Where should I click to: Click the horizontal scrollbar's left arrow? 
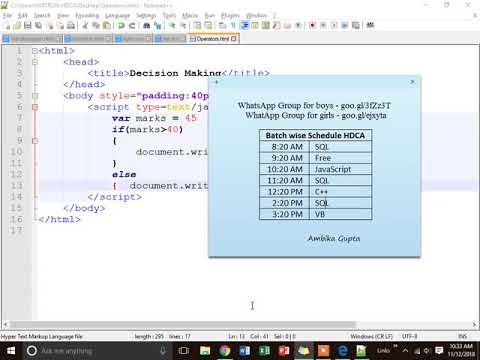click(5, 324)
